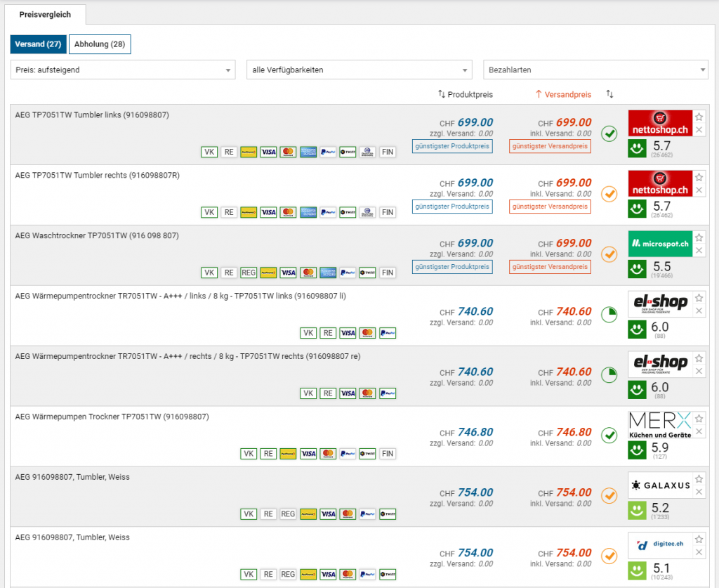Toggle favorite star for first nettoshop.ch offer
The height and width of the screenshot is (588, 719).
[x=699, y=117]
